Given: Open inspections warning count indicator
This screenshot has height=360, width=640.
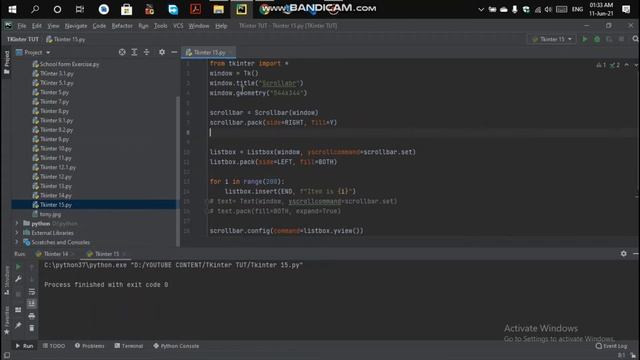Looking at the screenshot, I should click(x=601, y=65).
